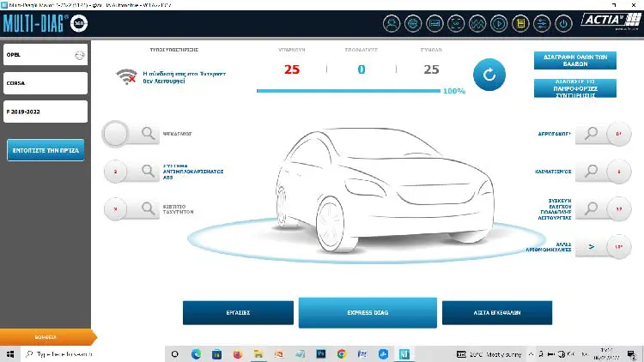Click the power button icon
644x362 pixels.
coord(563,24)
